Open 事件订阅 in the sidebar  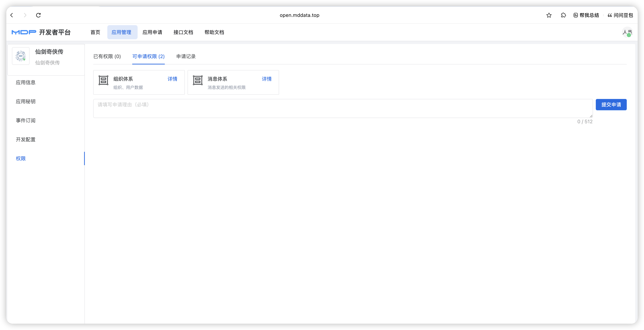click(x=26, y=120)
